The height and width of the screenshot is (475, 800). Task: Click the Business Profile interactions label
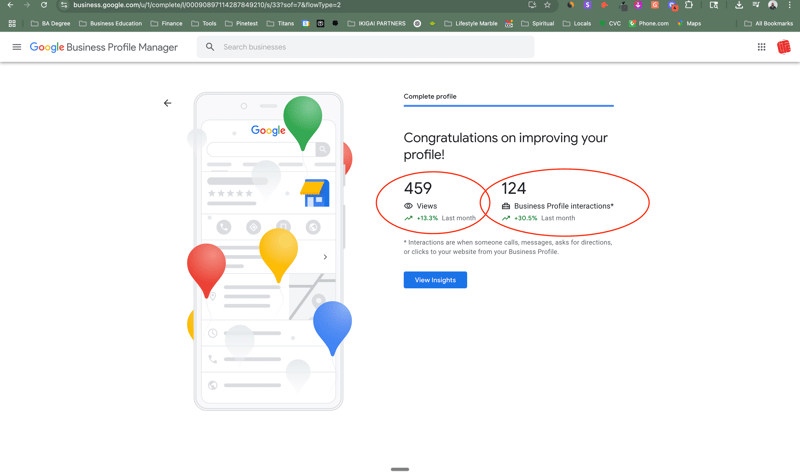tap(564, 206)
